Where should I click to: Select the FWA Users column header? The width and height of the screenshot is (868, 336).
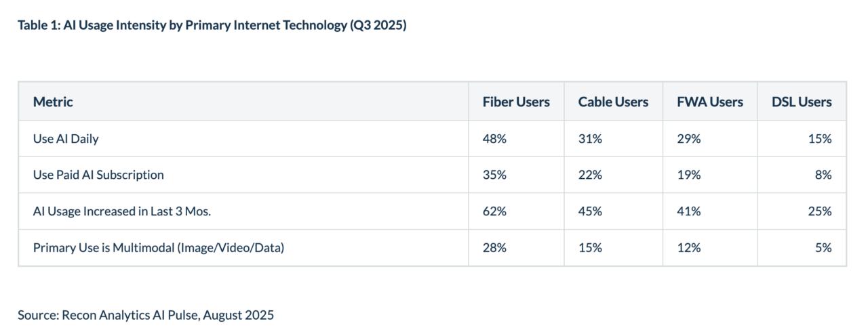coord(710,102)
